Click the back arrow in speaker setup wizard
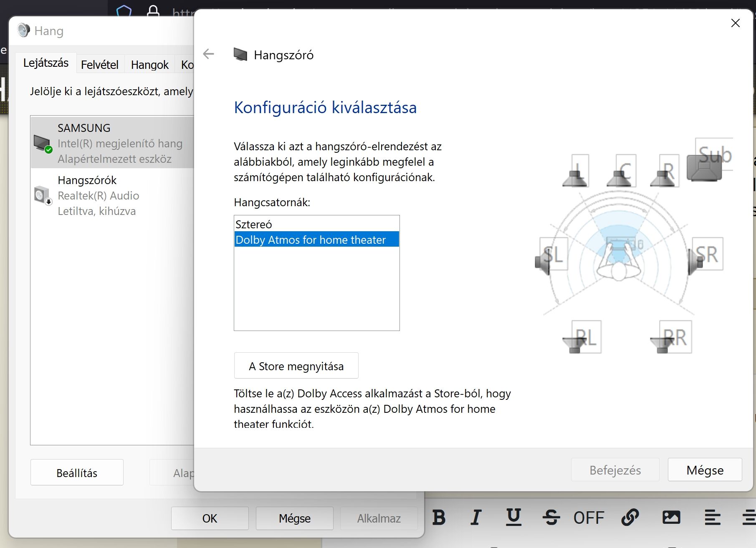The width and height of the screenshot is (756, 548). pos(208,54)
